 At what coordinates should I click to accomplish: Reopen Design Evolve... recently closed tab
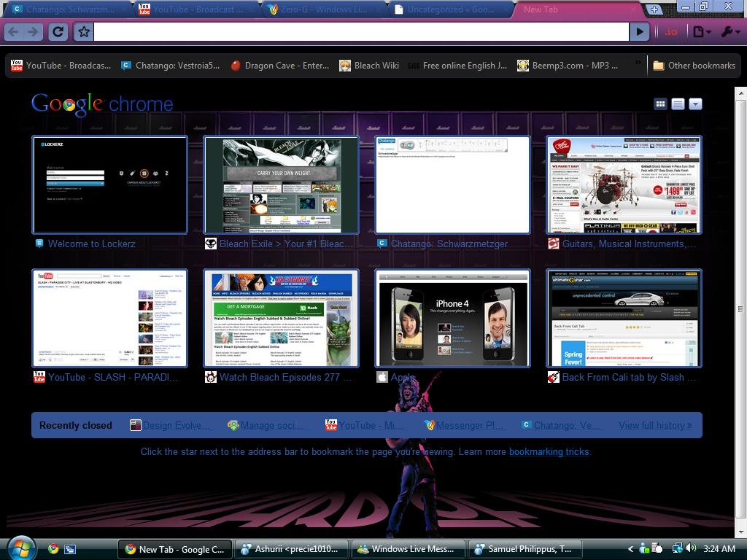click(x=170, y=425)
